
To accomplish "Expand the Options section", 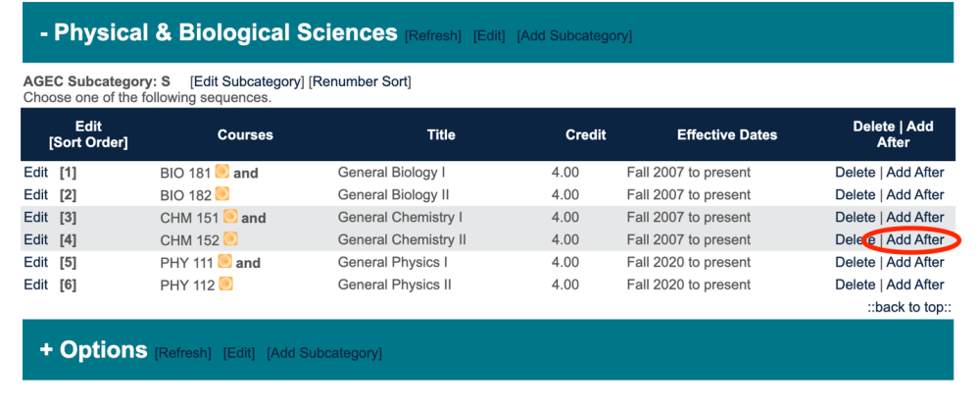I will click(x=46, y=350).
